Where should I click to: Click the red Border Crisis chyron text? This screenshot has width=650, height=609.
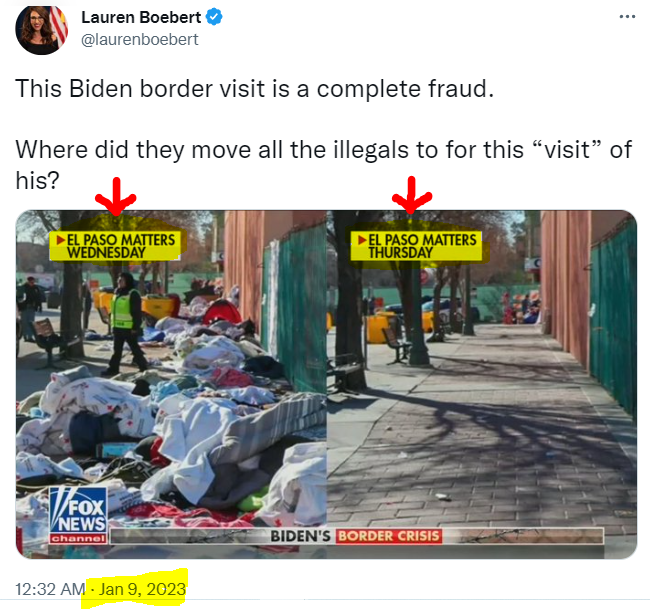(x=388, y=536)
